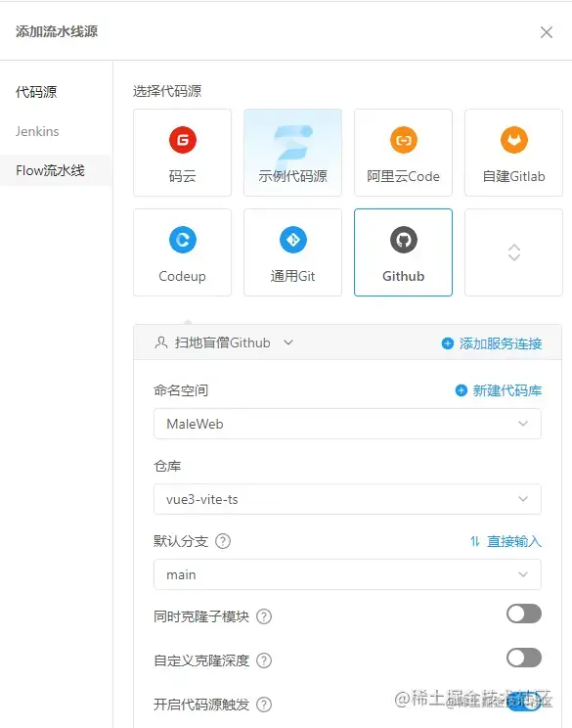The image size is (572, 728).
Task: Open the 代码源 tab in the sidebar
Action: (36, 92)
